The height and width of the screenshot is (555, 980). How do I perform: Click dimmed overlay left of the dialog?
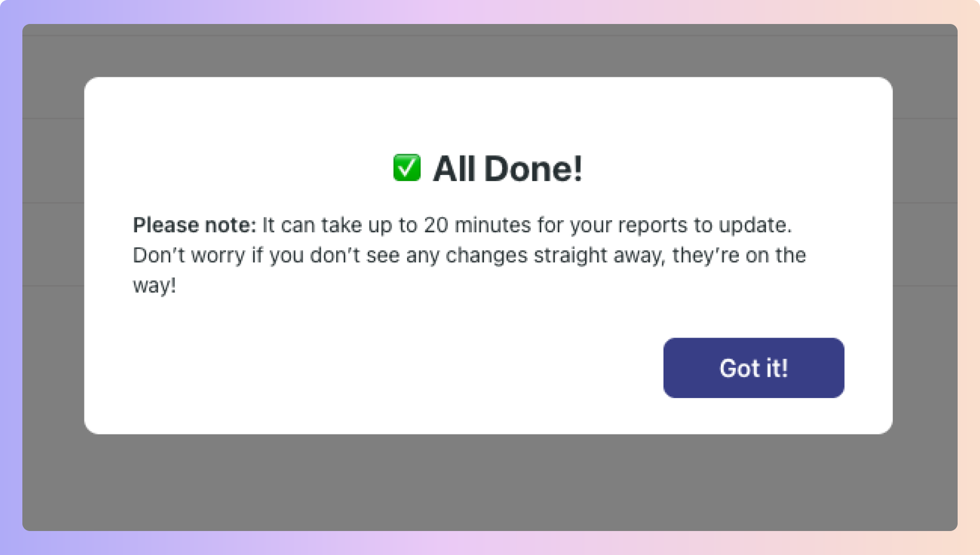tap(53, 255)
